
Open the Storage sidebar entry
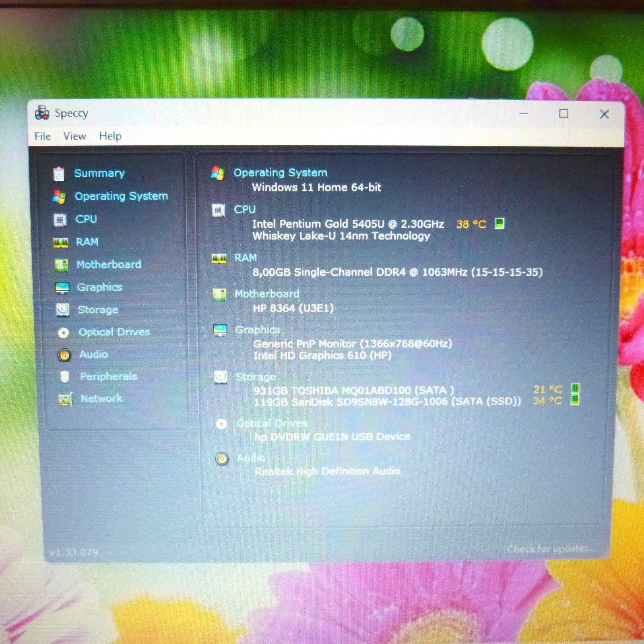(98, 310)
